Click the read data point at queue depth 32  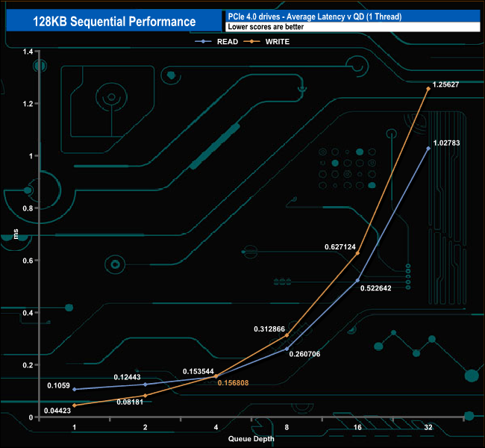pos(428,149)
